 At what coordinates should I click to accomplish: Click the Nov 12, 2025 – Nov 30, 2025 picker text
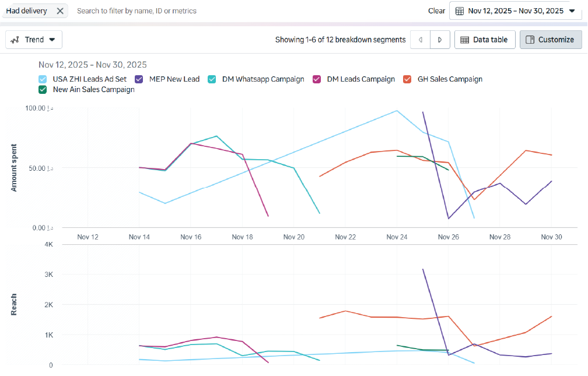click(x=516, y=11)
